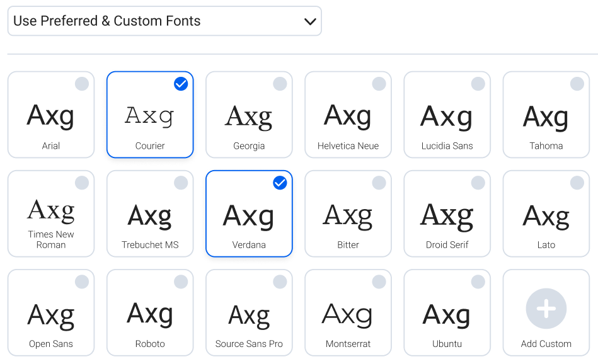Tick the Lato checkbox circle
This screenshot has height=364, width=598.
click(x=577, y=183)
